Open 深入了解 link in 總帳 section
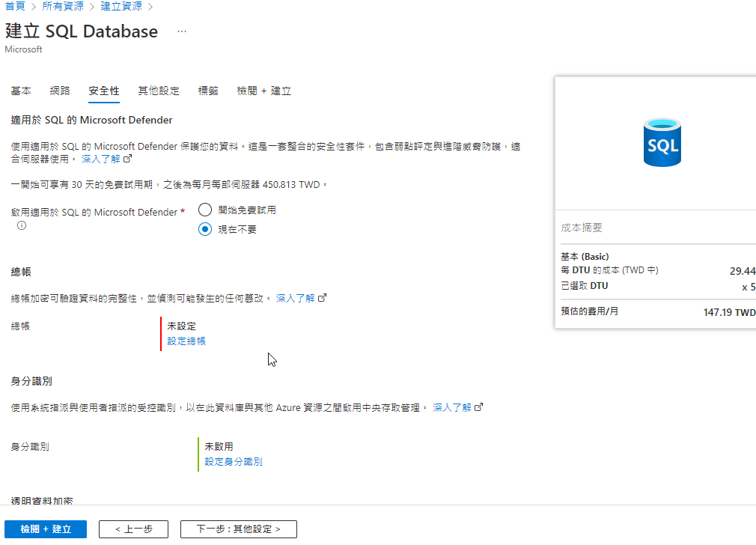The image size is (756, 545). (296, 299)
